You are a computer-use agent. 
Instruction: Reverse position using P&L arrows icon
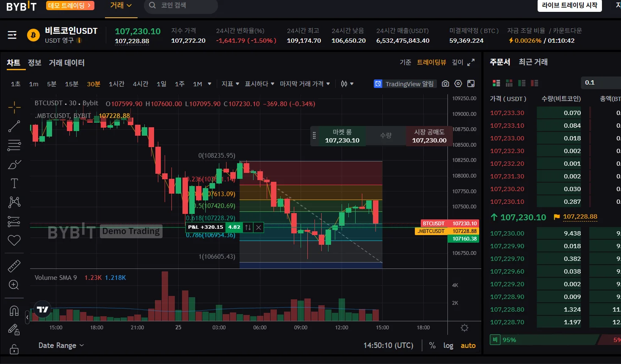248,227
